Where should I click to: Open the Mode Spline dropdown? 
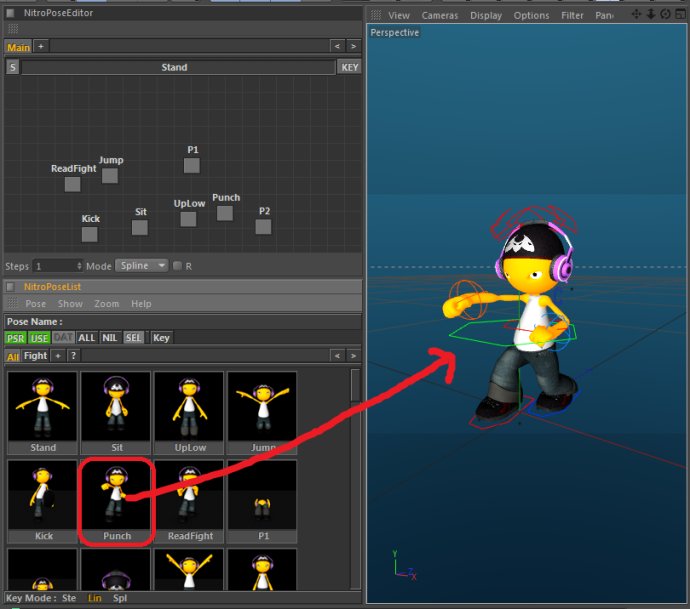click(x=142, y=266)
